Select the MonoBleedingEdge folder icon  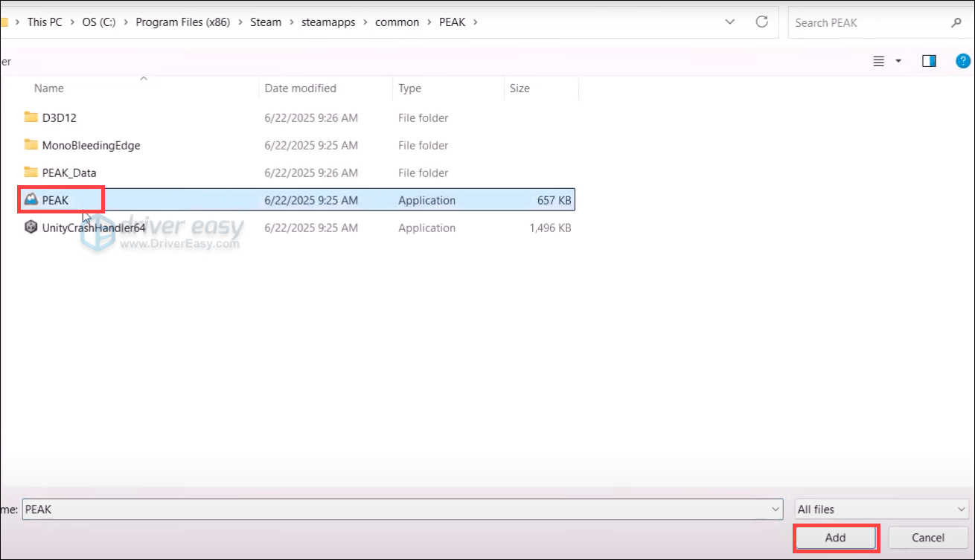(x=31, y=145)
